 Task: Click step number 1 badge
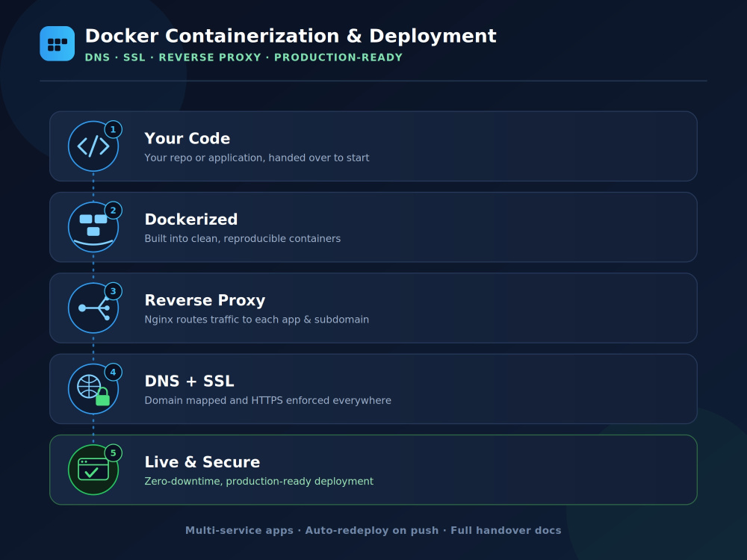[x=114, y=129]
